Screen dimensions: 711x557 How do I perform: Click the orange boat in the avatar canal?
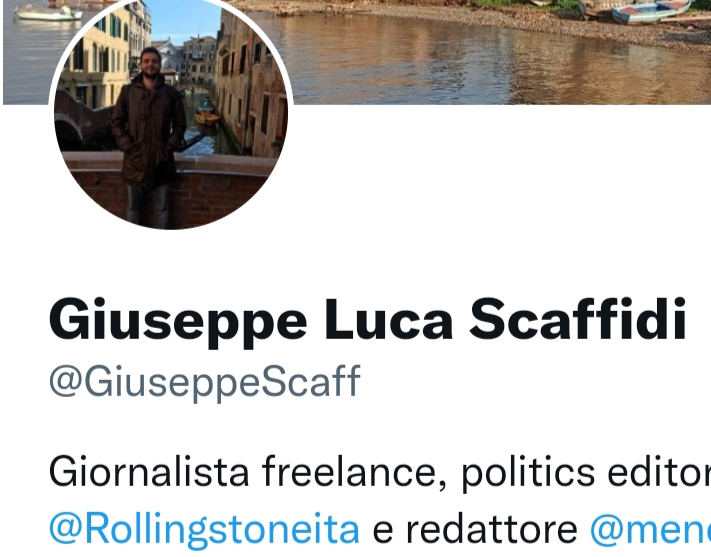pyautogui.click(x=206, y=118)
